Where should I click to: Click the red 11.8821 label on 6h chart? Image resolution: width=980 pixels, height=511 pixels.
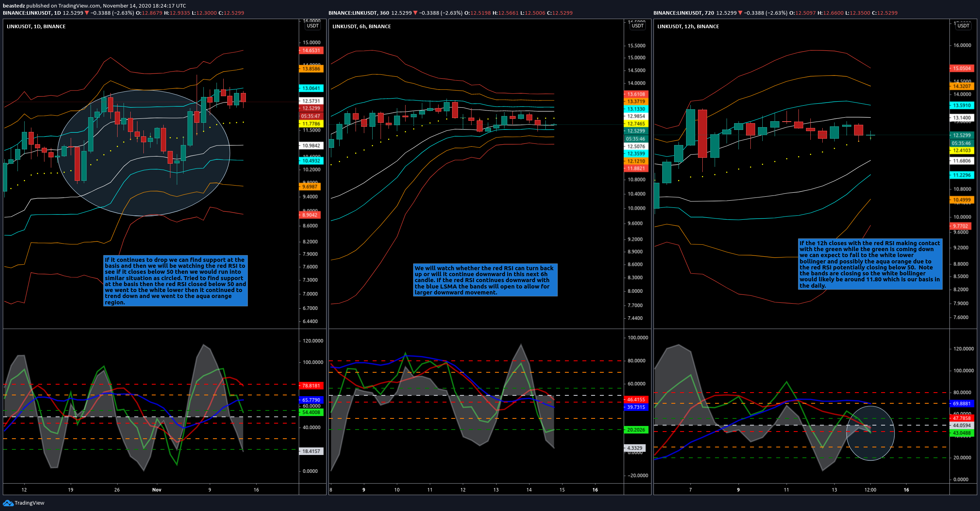[x=636, y=168]
